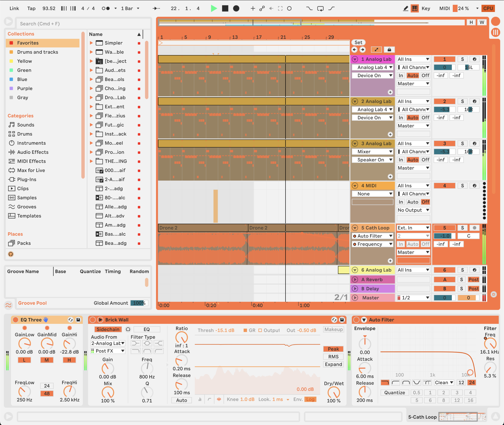
Task: Toggle the computer MIDI keyboard icon
Action: [x=415, y=8]
